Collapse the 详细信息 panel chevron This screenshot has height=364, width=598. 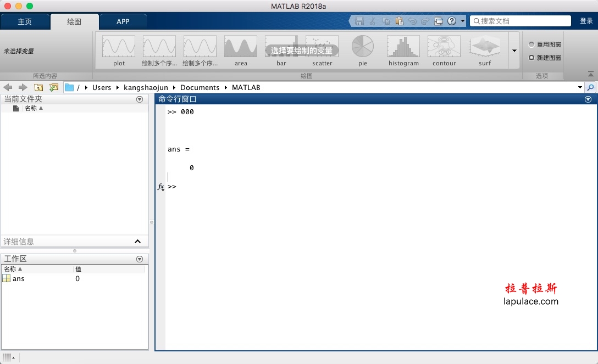137,242
